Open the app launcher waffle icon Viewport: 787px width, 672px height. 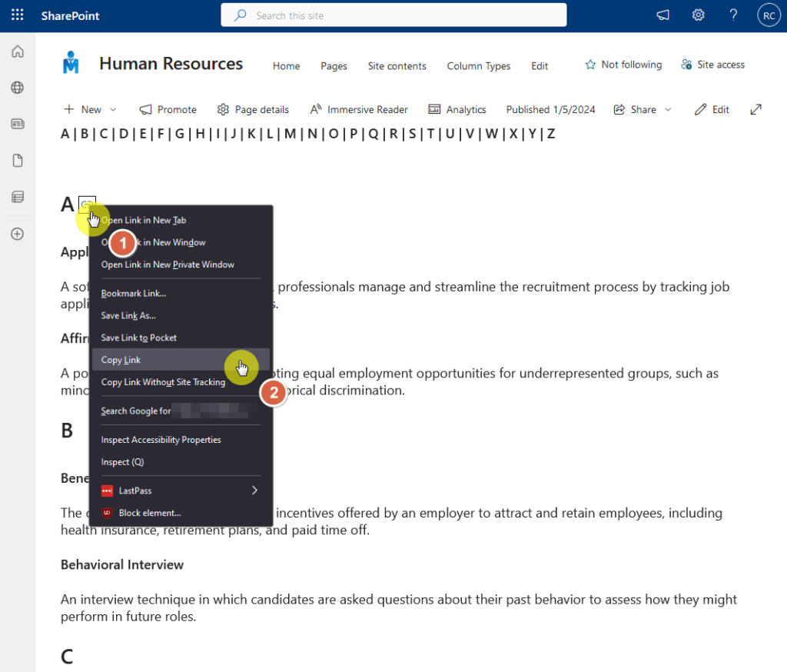[17, 15]
